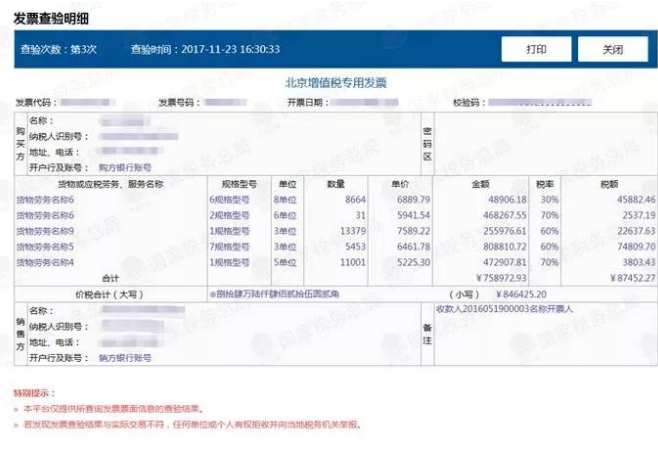Click the 5单位 cell
This screenshot has width=658, height=459.
coord(285,263)
